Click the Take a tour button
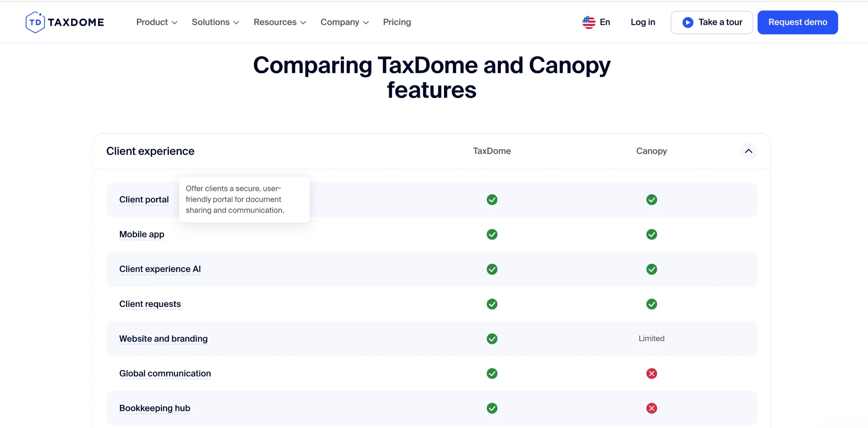Screen dimensions: 868x428 point(712,22)
